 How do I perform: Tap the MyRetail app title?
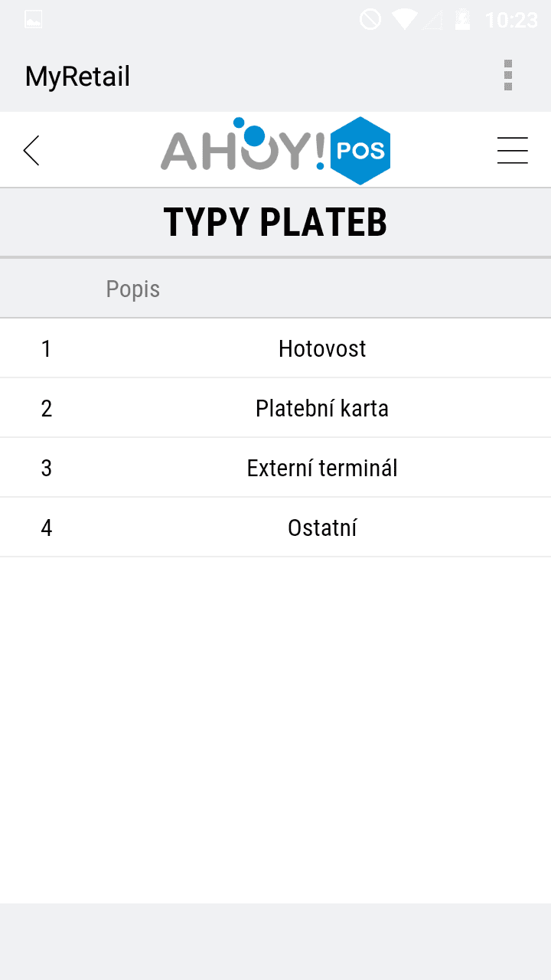[77, 77]
